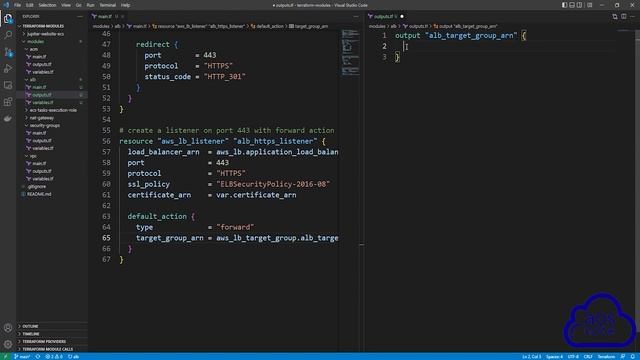Screen dimensions: 640x360
Task: Open the Accounts menu icon
Action: coord(8,328)
